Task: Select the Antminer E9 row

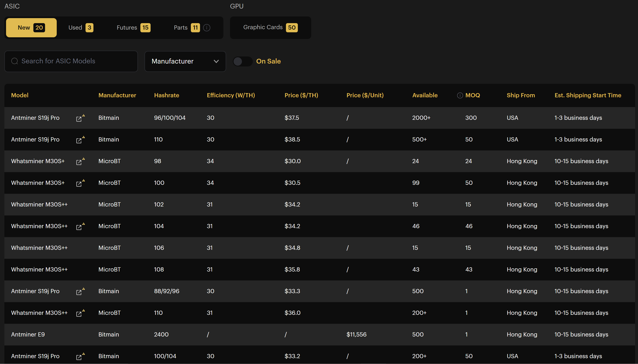Action: 28,334
